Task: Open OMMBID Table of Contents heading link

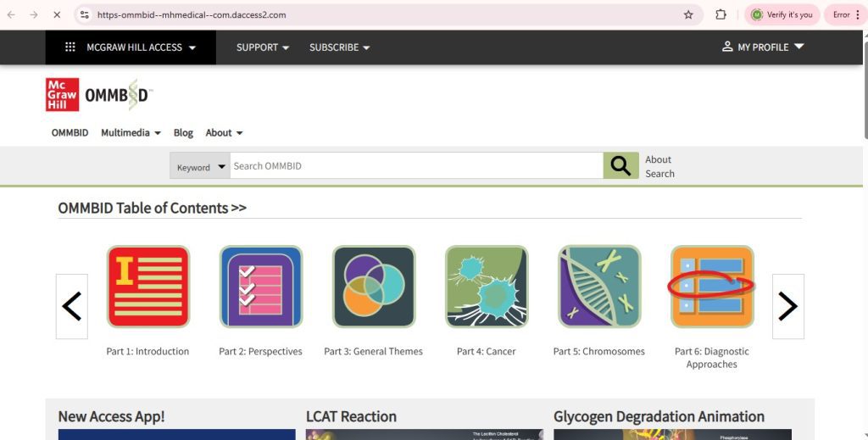Action: 153,208
